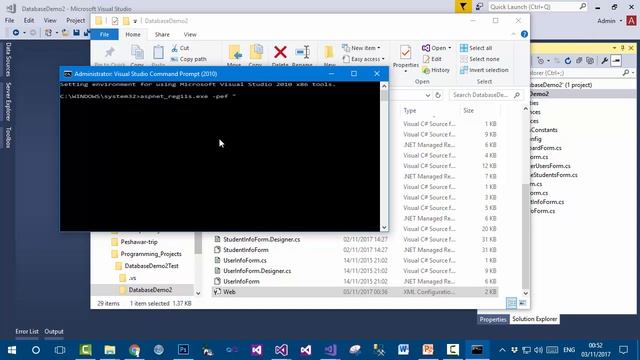Viewport: 640px width, 360px height.
Task: Open the Output tab
Action: pos(54,331)
